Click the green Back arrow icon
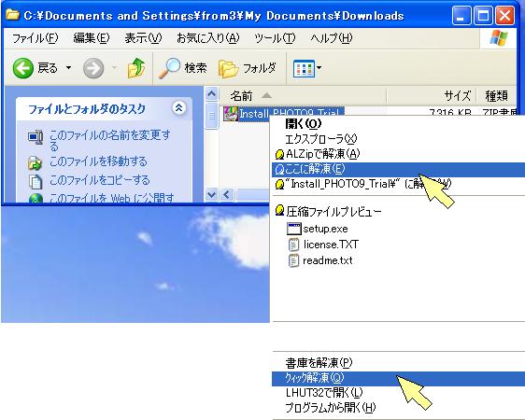 click(x=23, y=68)
